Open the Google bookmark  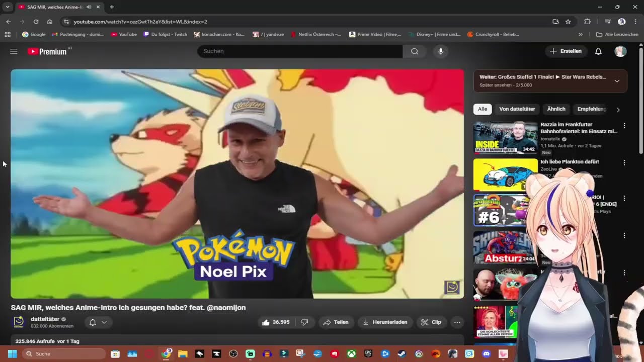[x=34, y=35]
